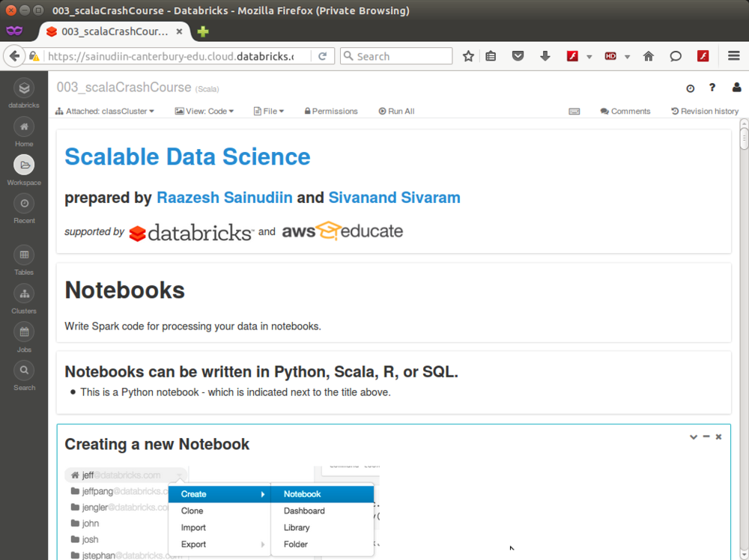The image size is (749, 560).
Task: Minimize the Creating a new Notebook cell
Action: point(706,436)
